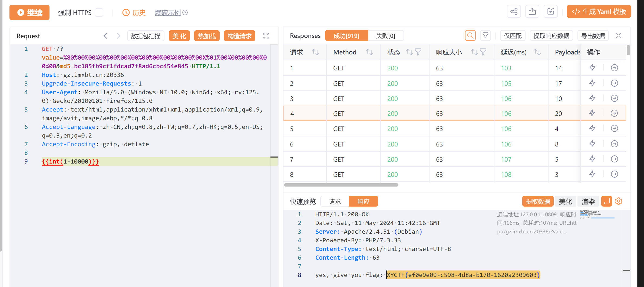
Task: Click the share icon in top toolbar
Action: (514, 12)
